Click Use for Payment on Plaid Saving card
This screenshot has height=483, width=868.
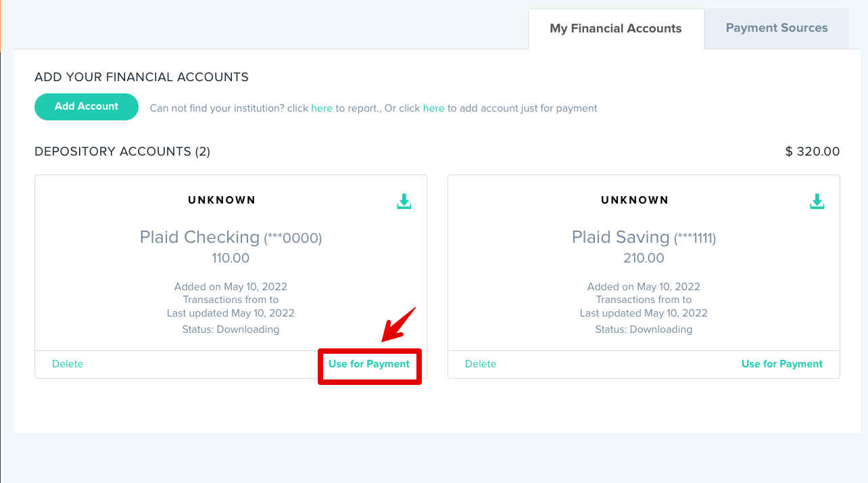(x=781, y=363)
